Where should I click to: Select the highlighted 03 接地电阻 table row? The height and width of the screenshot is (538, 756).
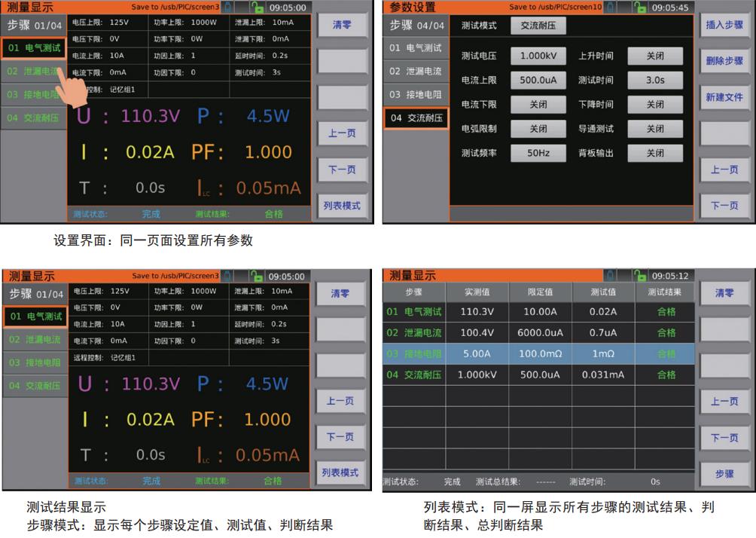[x=539, y=353]
